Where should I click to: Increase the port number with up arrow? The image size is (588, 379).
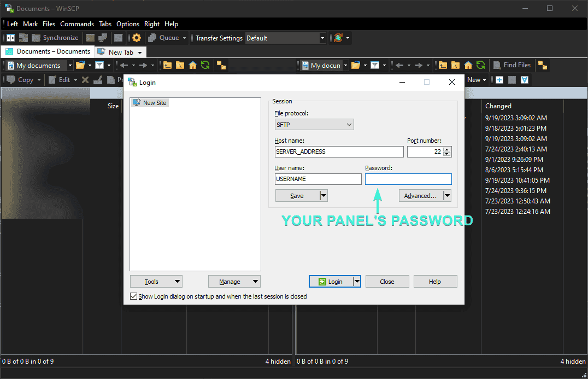click(447, 149)
